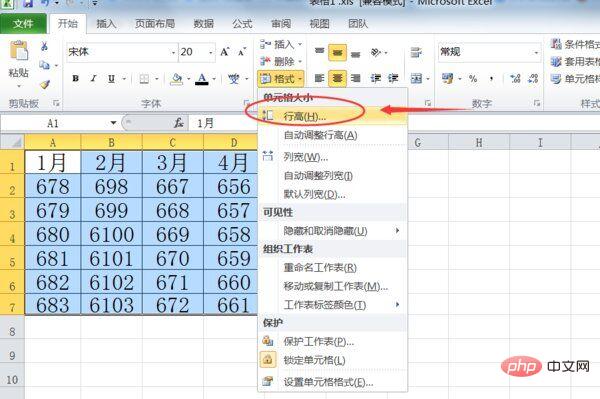
Task: Click the accounting number format icon
Action: (x=447, y=78)
